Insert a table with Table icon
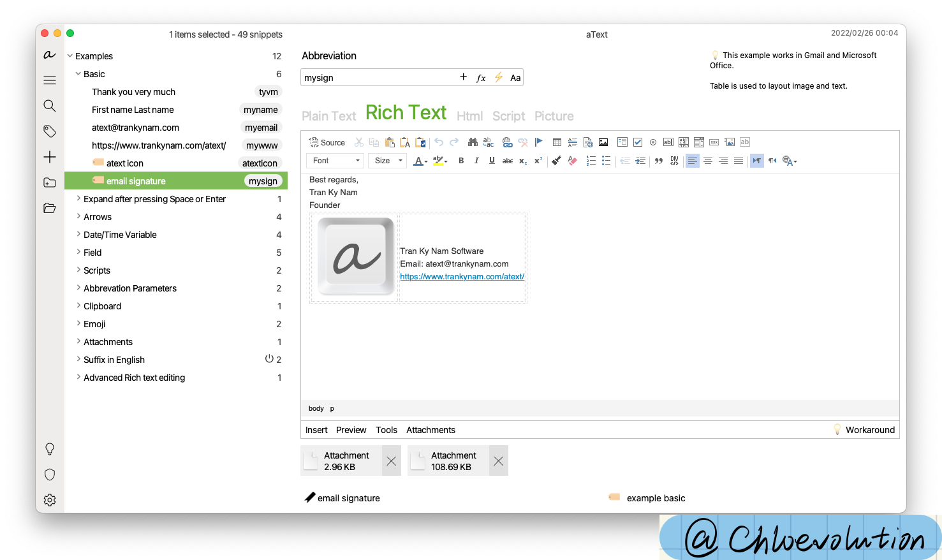 point(557,142)
